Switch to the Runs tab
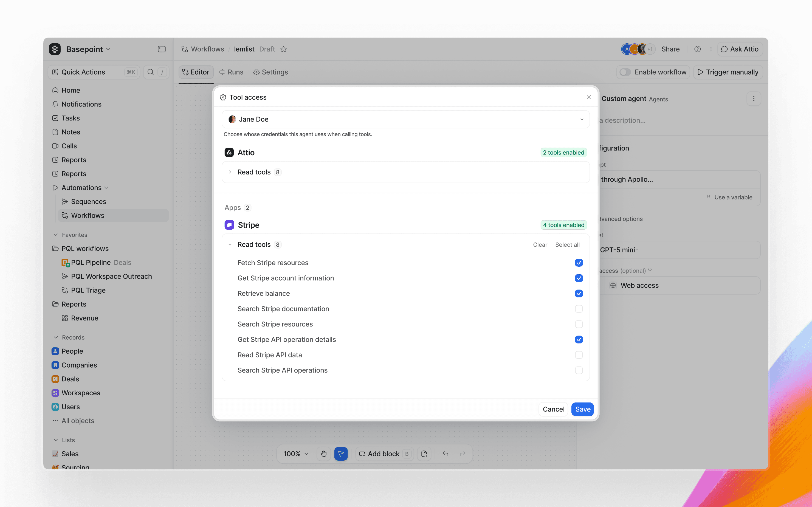Screen dimensions: 812x507 [231, 72]
